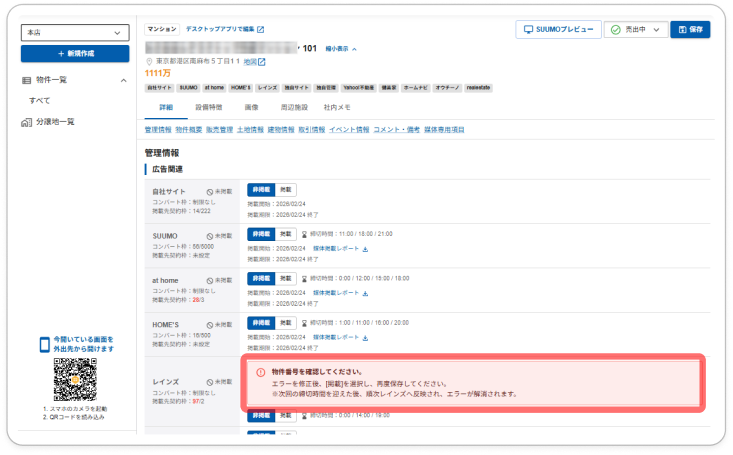The height and width of the screenshot is (455, 733).
Task: Switch to the 画像 tab
Action: tap(252, 108)
